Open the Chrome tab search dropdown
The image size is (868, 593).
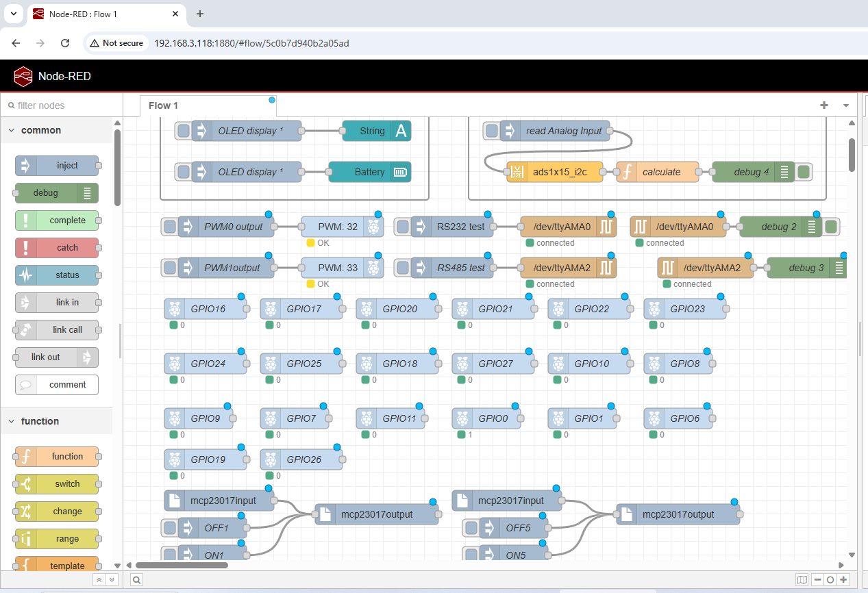point(13,14)
